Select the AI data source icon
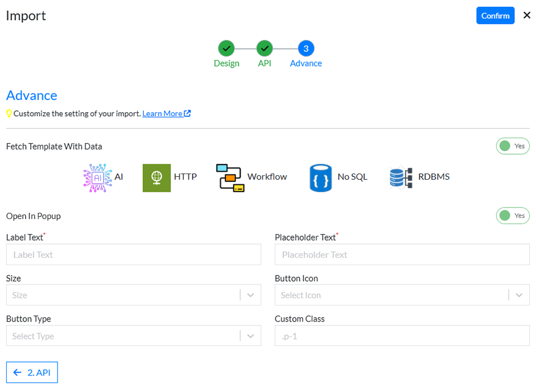Viewport: 536px width, 392px height. tap(97, 177)
